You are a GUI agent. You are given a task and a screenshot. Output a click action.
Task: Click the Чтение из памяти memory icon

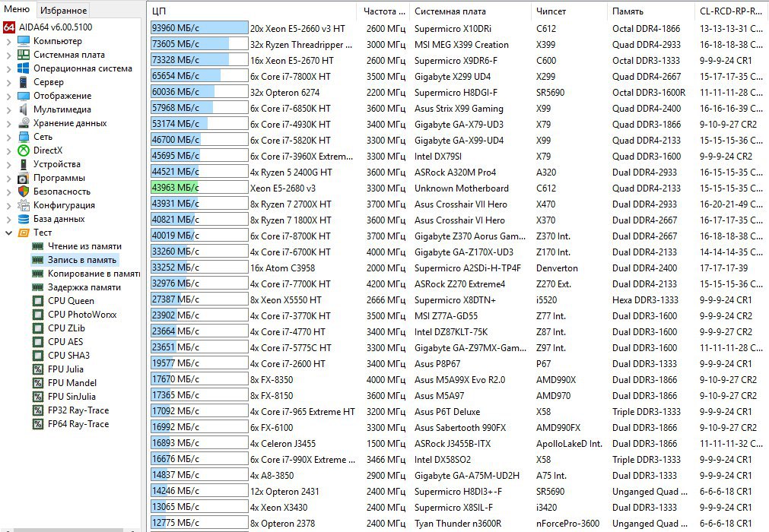[38, 246]
